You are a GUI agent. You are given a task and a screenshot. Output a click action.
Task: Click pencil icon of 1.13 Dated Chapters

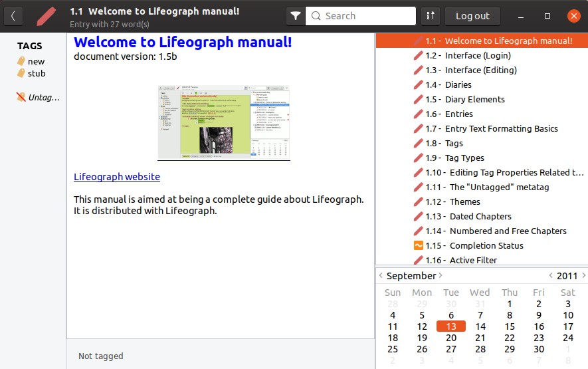pos(418,217)
